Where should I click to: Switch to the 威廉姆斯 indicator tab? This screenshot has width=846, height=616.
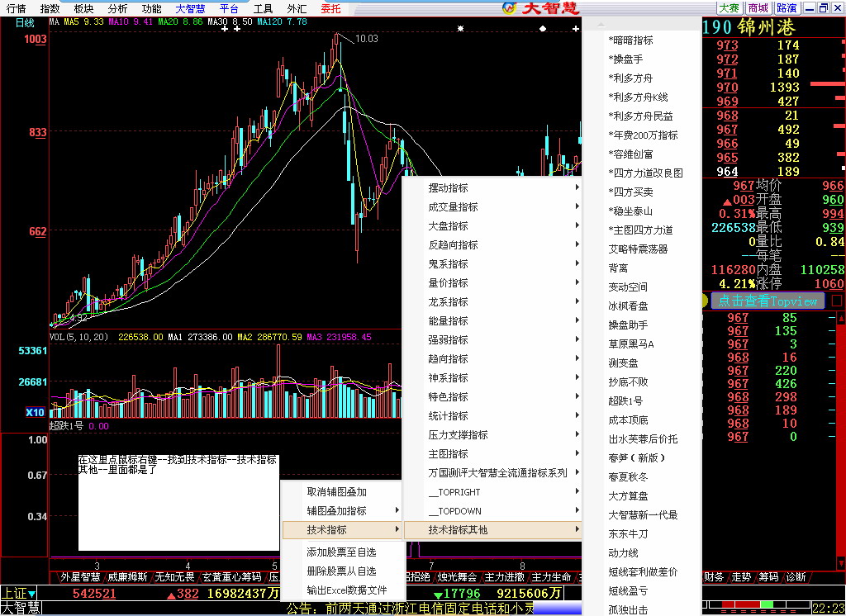click(x=127, y=577)
